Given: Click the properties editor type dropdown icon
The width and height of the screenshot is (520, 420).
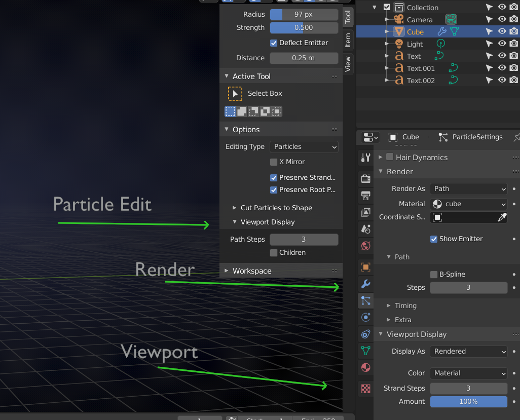Looking at the screenshot, I should [x=370, y=137].
